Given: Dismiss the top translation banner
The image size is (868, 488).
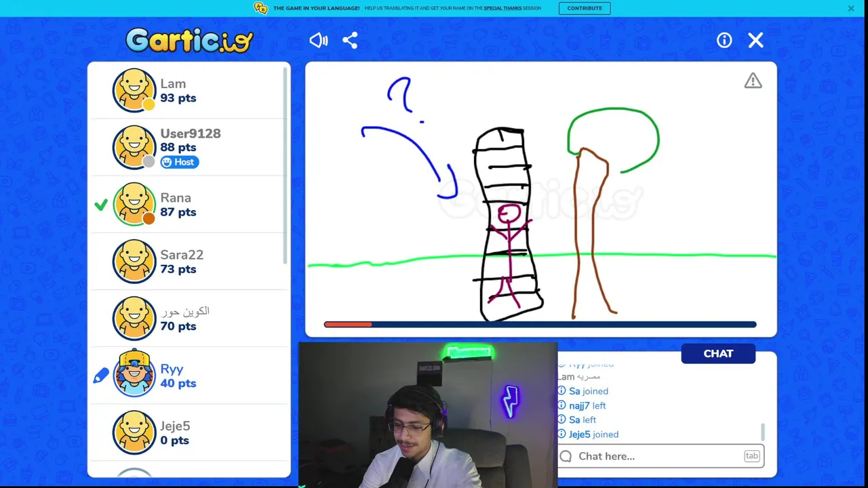Looking at the screenshot, I should pos(851,8).
